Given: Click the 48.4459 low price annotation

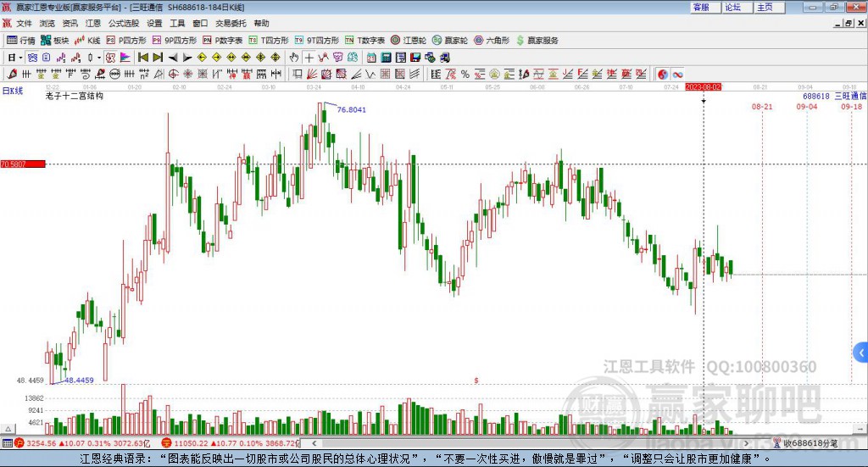Looking at the screenshot, I should pyautogui.click(x=79, y=381).
